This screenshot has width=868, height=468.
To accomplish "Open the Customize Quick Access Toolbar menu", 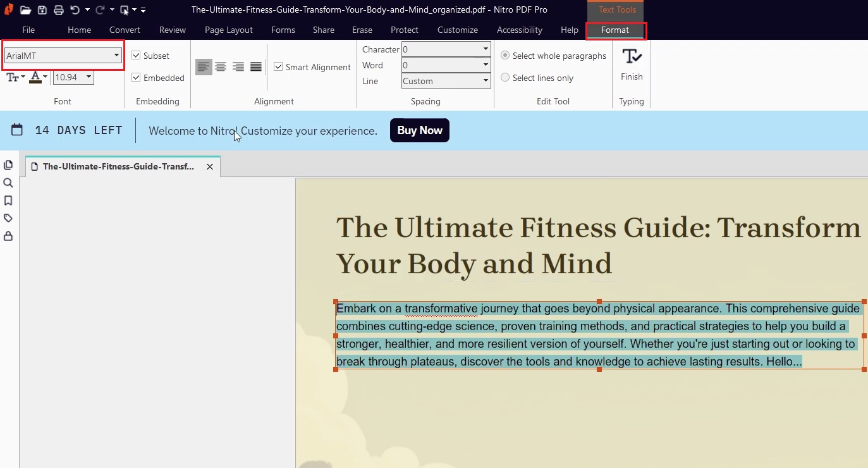I will point(144,10).
